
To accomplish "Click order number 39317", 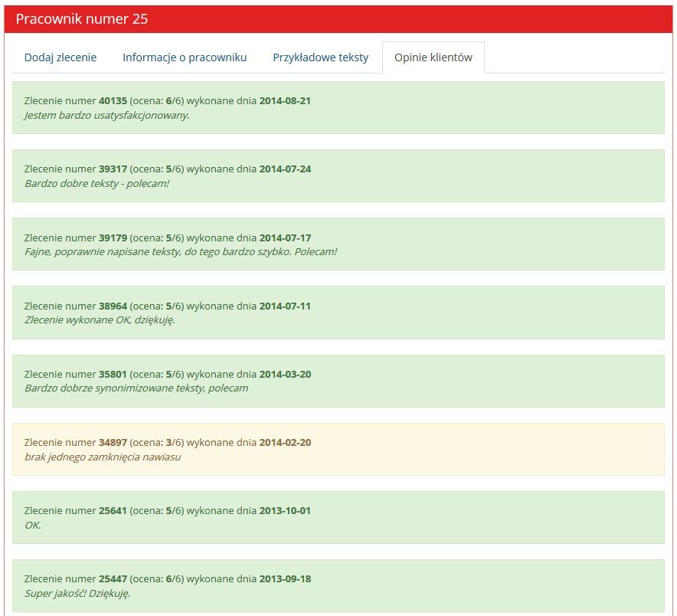I will 113,169.
